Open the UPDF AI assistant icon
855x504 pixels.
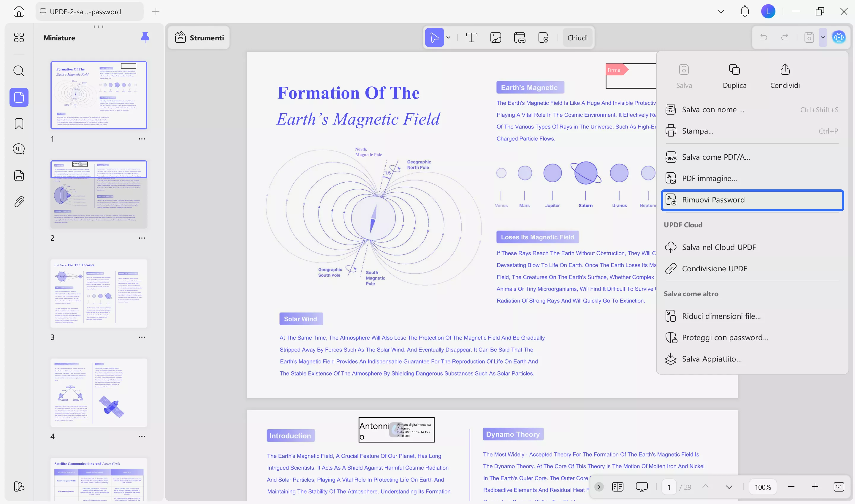839,37
